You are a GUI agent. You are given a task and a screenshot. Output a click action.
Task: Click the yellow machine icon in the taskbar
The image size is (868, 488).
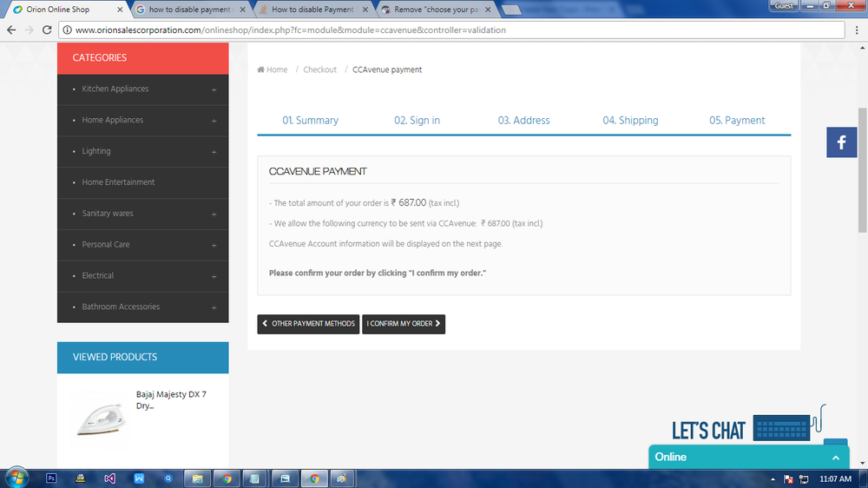(x=80, y=478)
